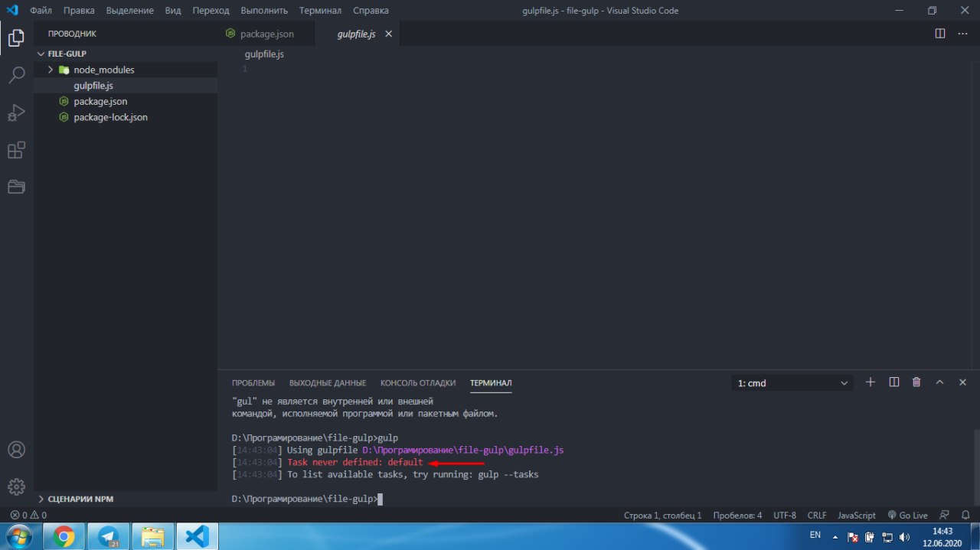Open the Выполнить menu
The width and height of the screenshot is (980, 550).
(x=264, y=11)
